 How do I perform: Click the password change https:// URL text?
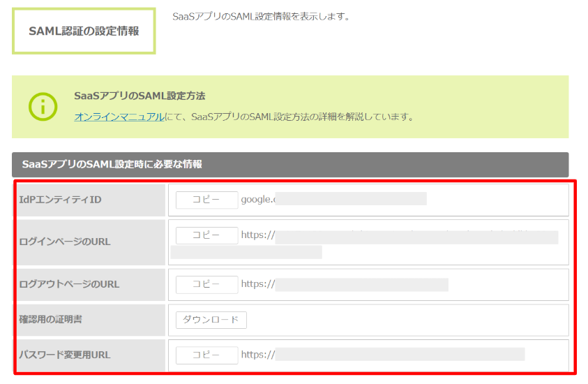(258, 355)
